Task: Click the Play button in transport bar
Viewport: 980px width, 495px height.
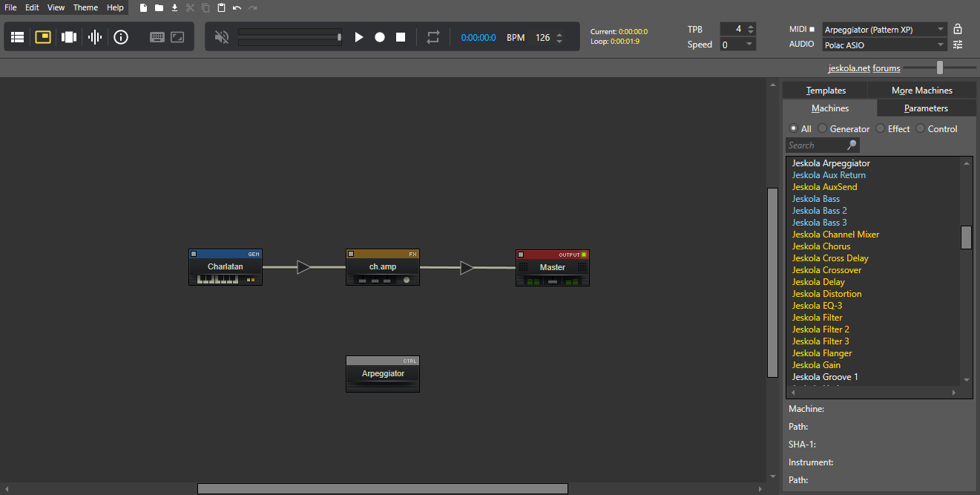Action: 359,37
